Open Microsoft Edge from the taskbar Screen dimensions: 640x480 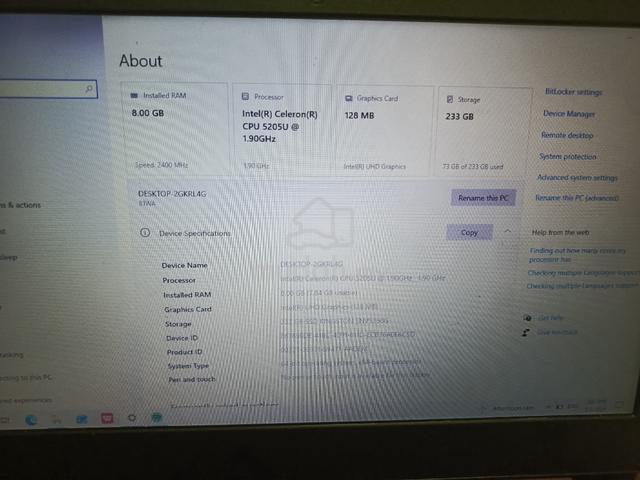tap(31, 419)
